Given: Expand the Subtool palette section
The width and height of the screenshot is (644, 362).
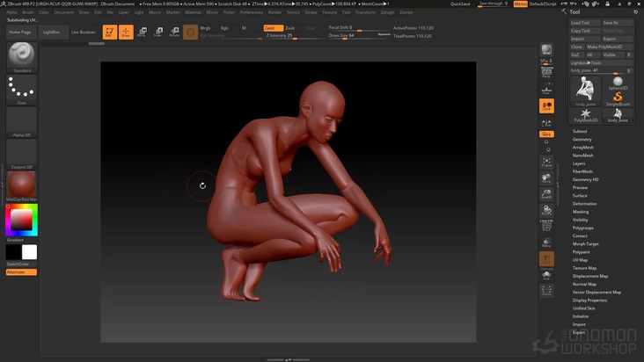Looking at the screenshot, I should 580,131.
